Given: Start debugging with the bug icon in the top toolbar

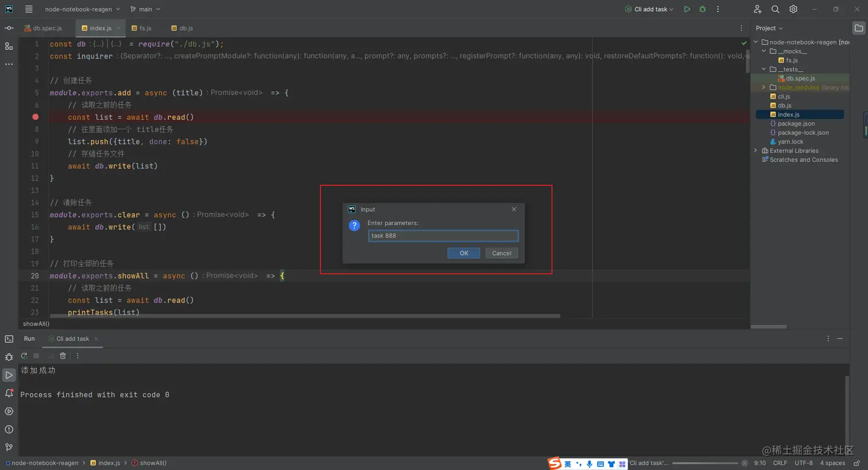Looking at the screenshot, I should [x=702, y=9].
